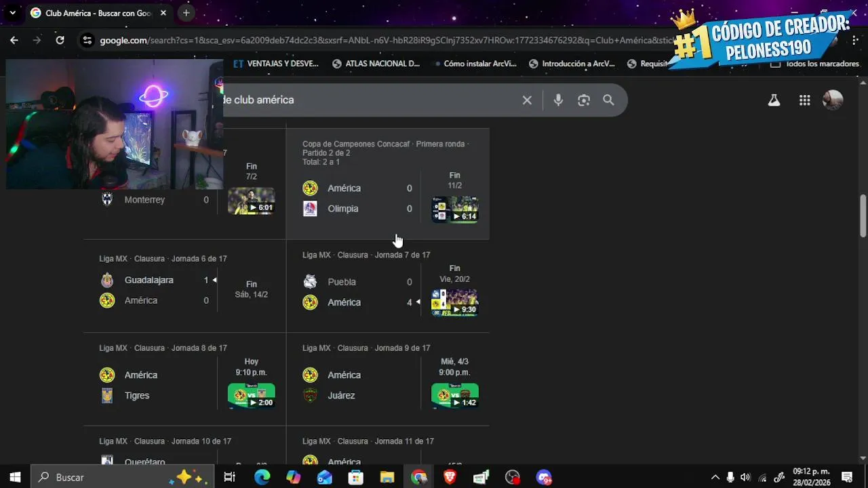Go back to the previous page

(14, 40)
